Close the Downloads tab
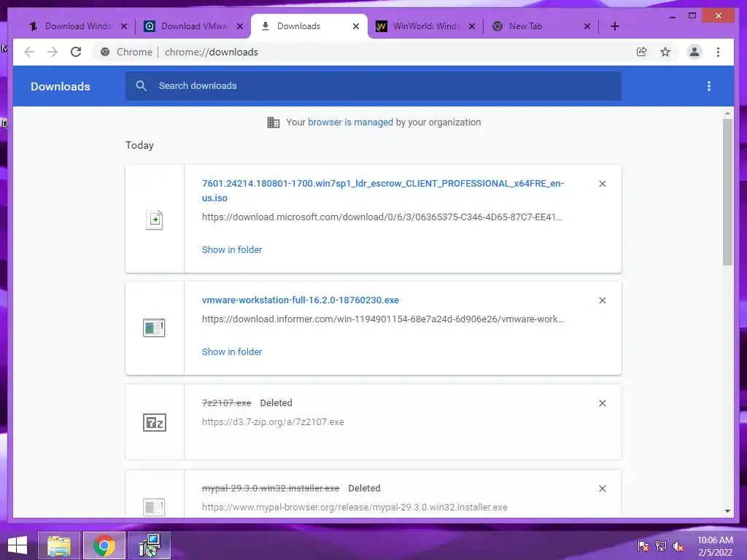 click(x=356, y=26)
